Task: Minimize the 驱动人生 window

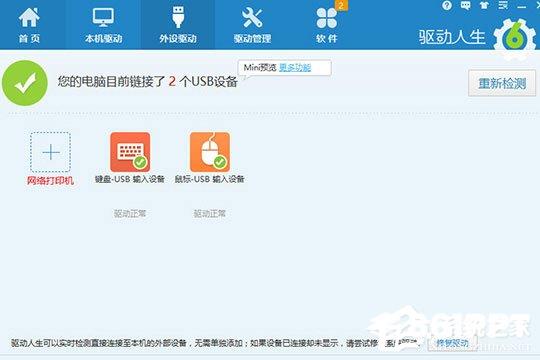Action: (x=521, y=6)
